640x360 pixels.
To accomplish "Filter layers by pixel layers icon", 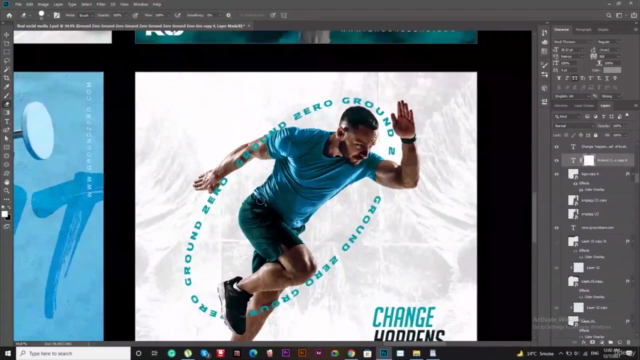I will [587, 117].
